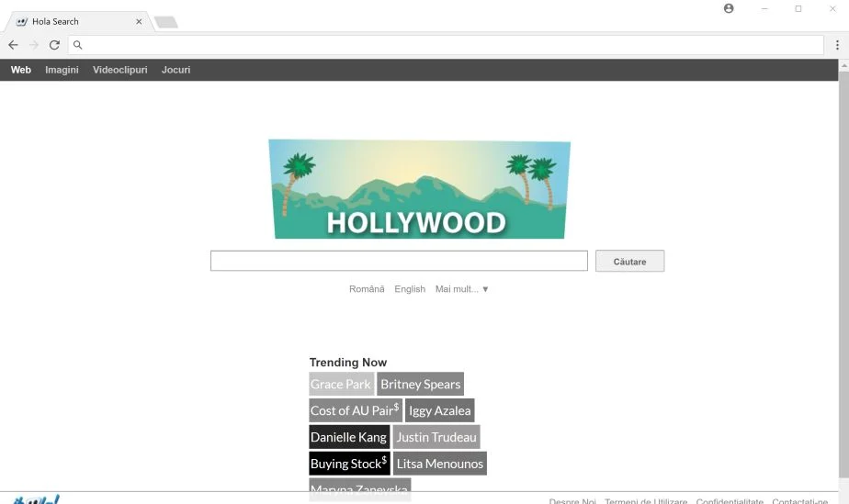Close the browser window
849x504 pixels.
[832, 8]
